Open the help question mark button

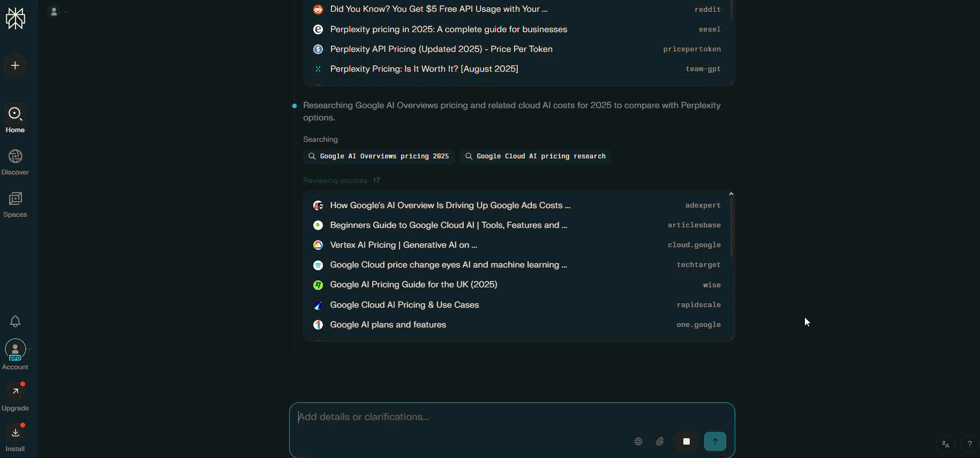click(x=969, y=444)
